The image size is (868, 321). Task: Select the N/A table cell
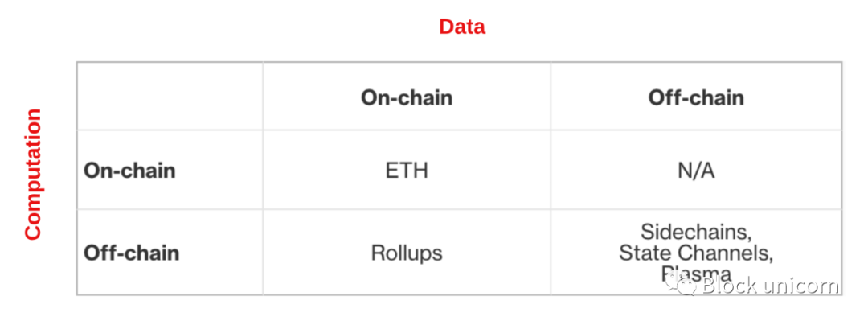pos(696,171)
